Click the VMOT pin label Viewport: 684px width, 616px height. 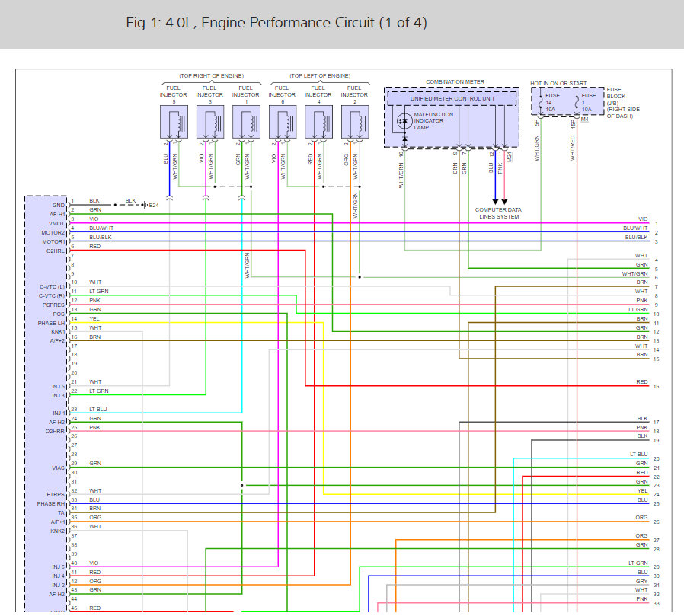click(x=56, y=224)
